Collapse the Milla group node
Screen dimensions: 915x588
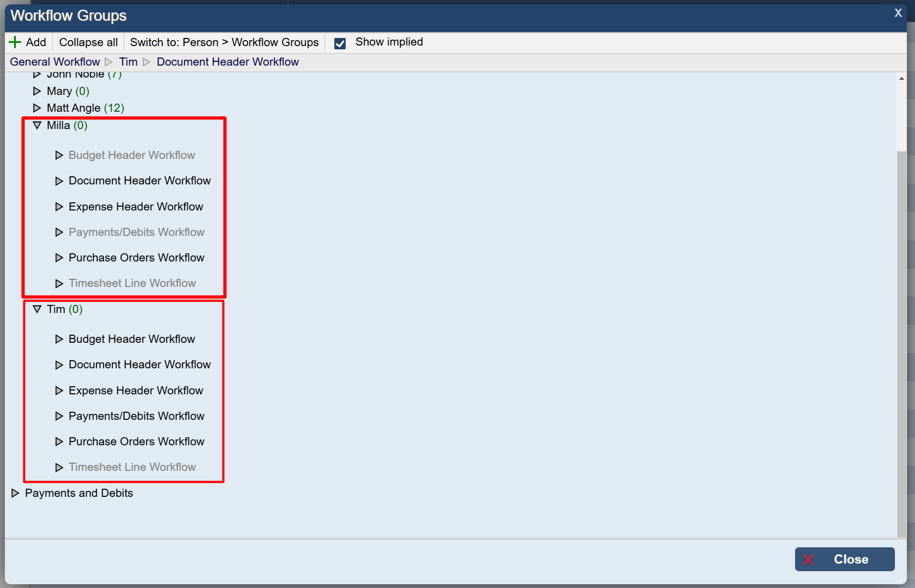click(37, 125)
